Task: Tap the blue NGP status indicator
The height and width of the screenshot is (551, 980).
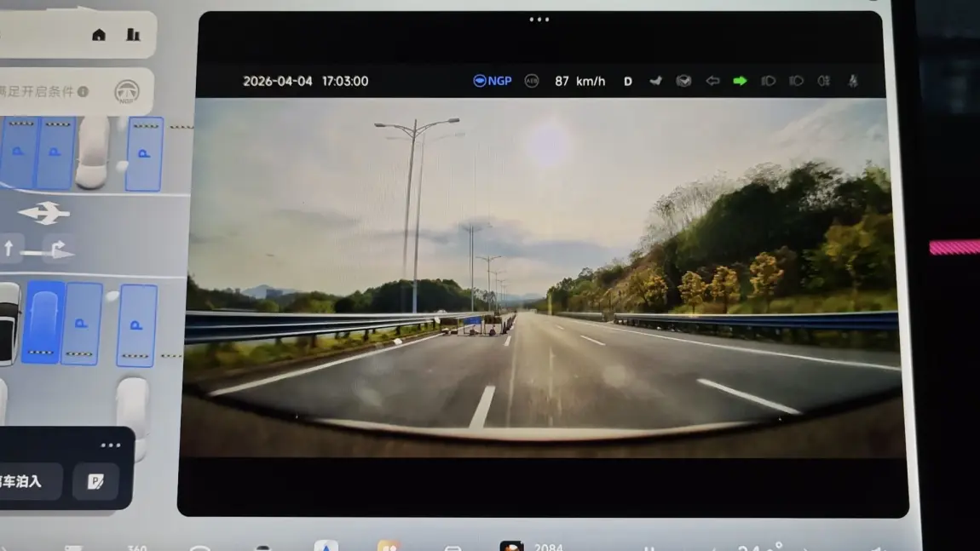Action: coord(492,81)
